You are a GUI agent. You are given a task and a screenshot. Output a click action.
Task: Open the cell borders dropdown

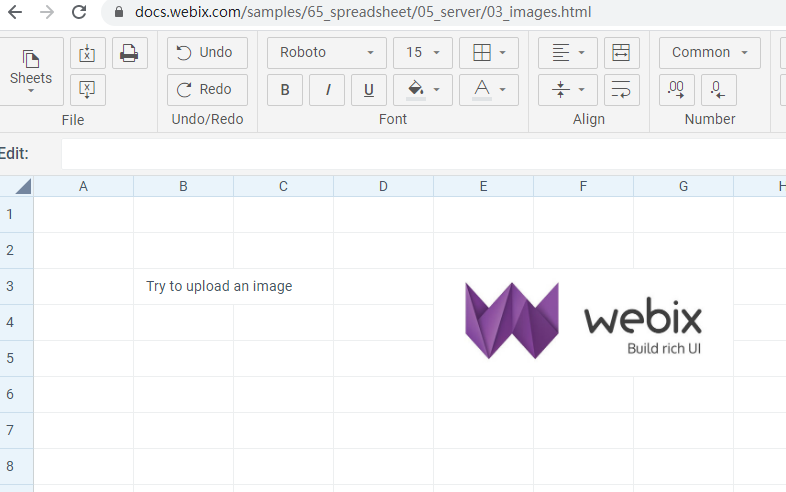(x=489, y=53)
